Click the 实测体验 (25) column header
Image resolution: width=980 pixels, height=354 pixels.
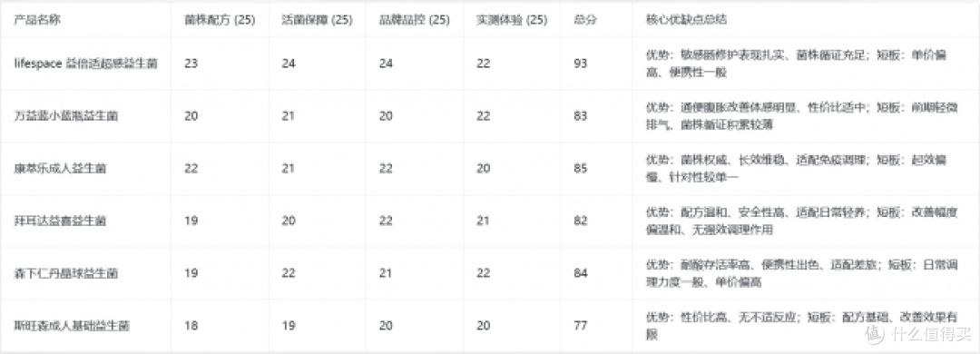point(512,19)
